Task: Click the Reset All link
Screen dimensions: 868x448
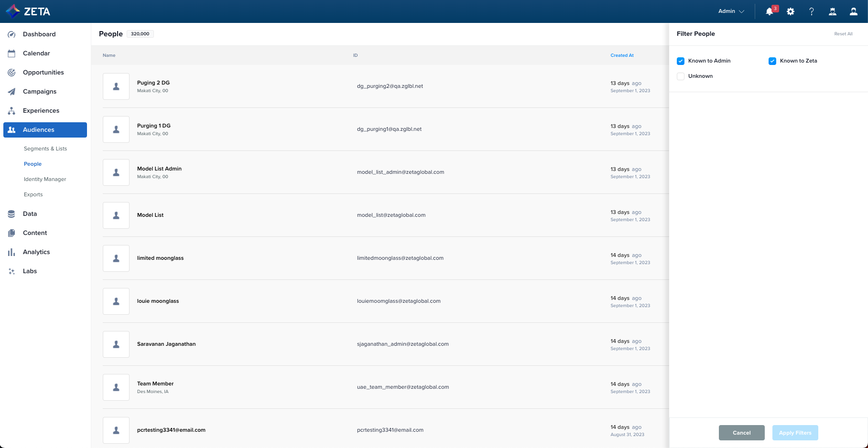Action: (x=843, y=34)
